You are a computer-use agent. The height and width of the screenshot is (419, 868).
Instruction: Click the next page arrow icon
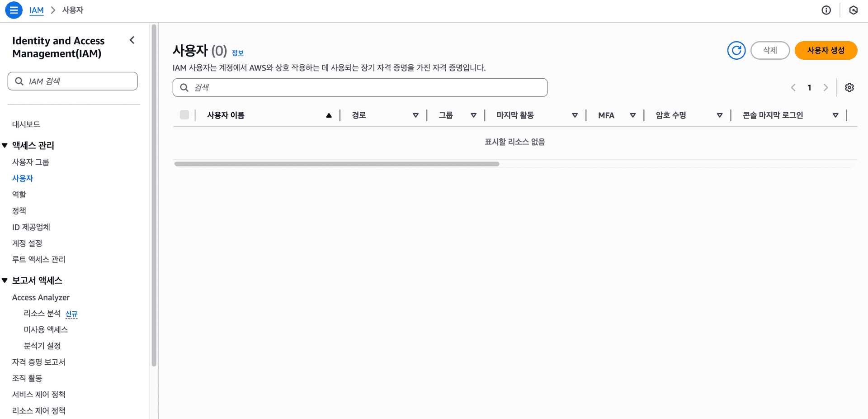click(x=826, y=87)
